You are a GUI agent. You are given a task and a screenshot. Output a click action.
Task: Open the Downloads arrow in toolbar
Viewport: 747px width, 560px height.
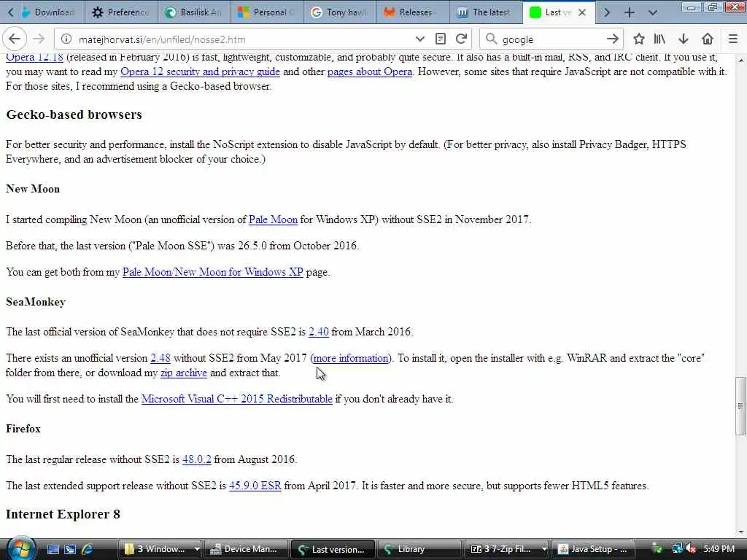tap(683, 39)
